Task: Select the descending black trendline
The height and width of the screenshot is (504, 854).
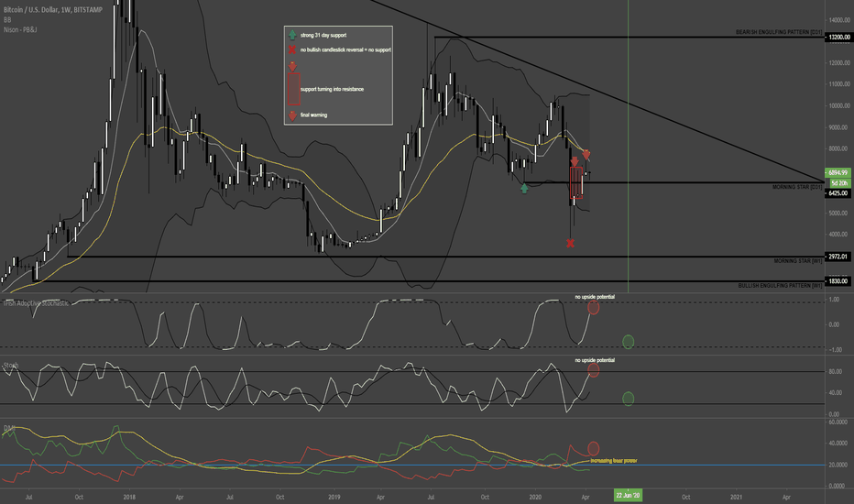Action: [x=597, y=91]
